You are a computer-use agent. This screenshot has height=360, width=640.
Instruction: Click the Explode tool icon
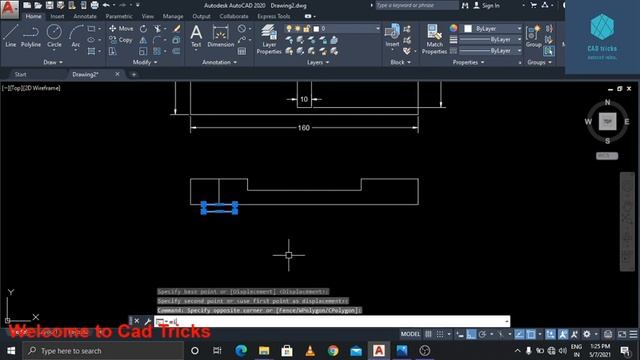[x=176, y=40]
